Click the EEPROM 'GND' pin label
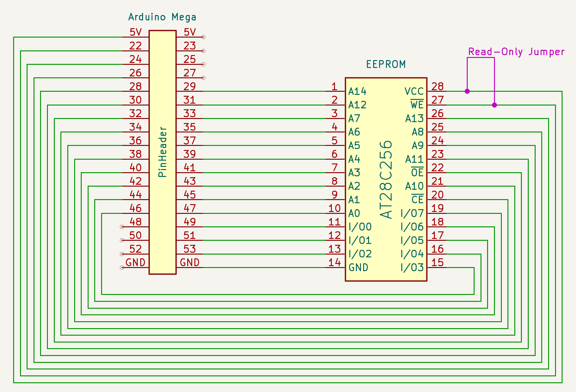This screenshot has height=392, width=576. (358, 267)
